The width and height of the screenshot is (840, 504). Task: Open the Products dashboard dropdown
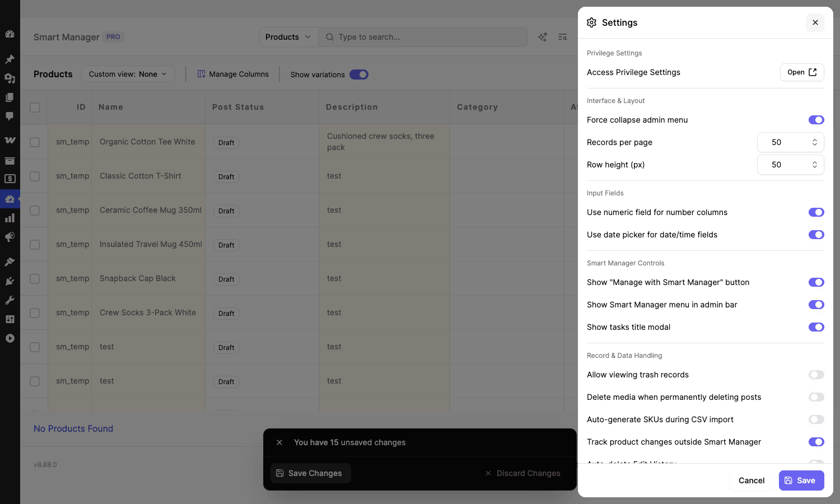coord(288,37)
